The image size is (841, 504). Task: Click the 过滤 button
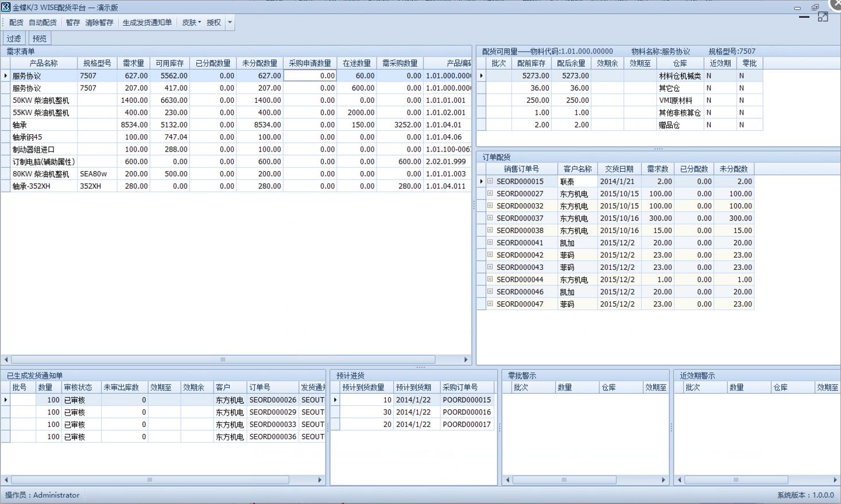click(x=14, y=38)
